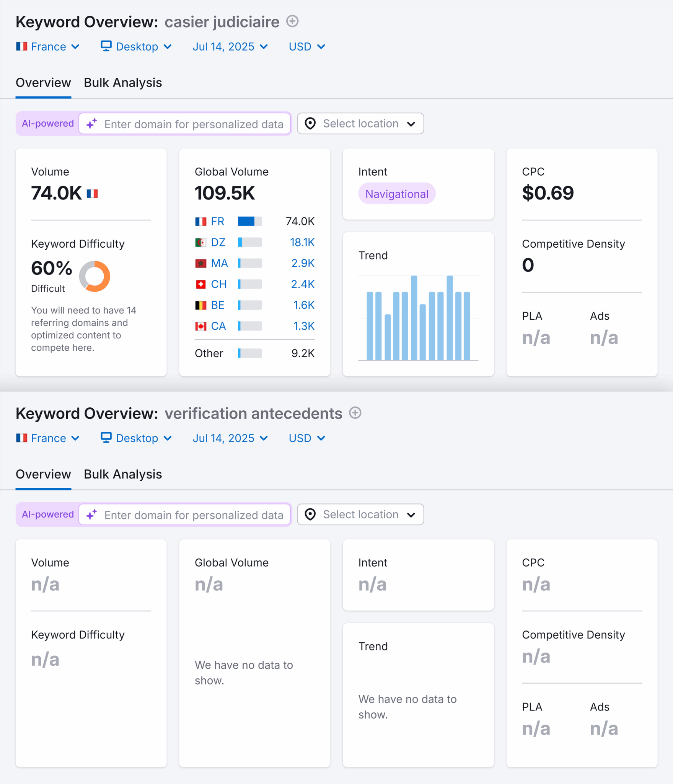
Task: Click Belgium flag in Global Volume list
Action: (200, 305)
